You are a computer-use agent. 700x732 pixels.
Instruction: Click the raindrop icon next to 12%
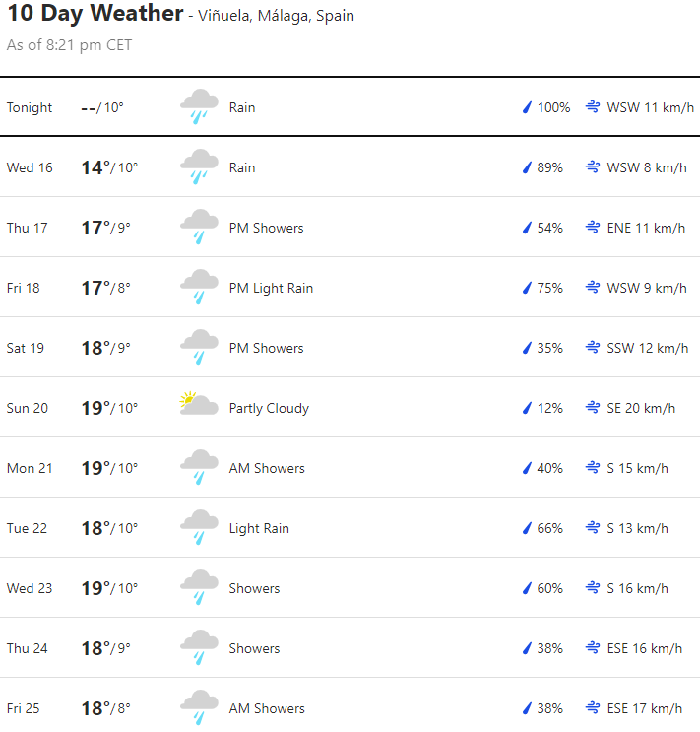pos(527,408)
